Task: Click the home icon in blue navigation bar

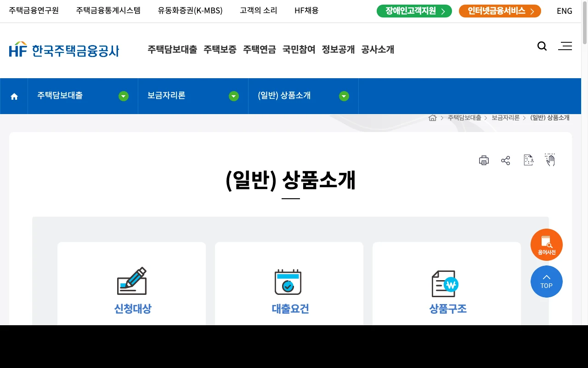Action: pos(14,96)
